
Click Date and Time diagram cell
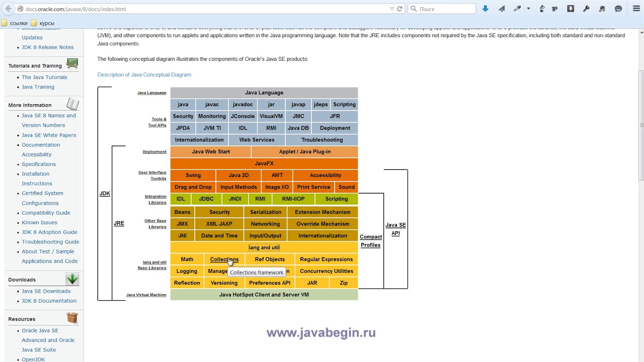pos(219,236)
